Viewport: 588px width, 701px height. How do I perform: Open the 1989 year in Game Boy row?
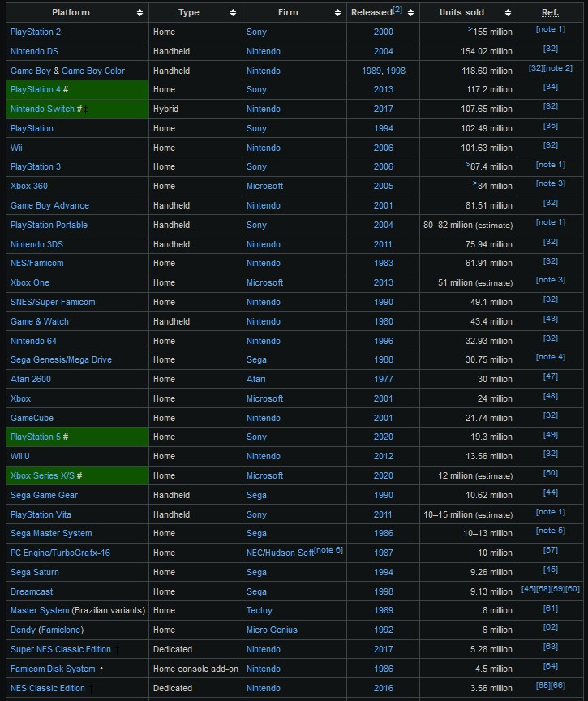pos(371,71)
